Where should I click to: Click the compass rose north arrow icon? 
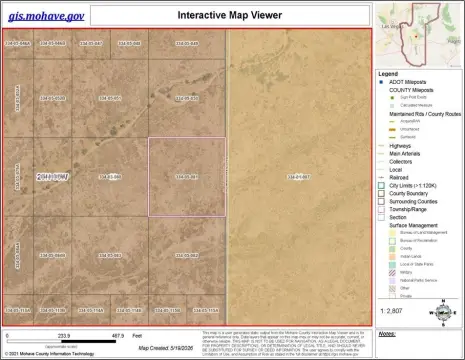[x=443, y=313]
